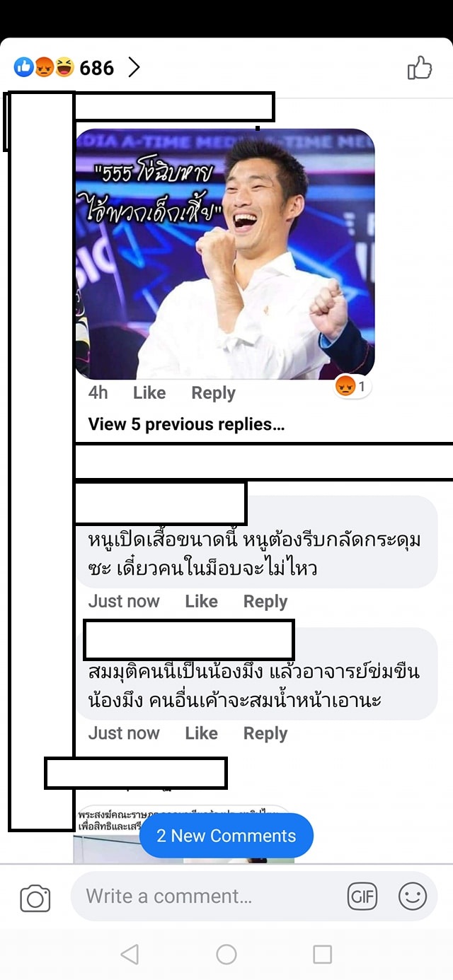Show the 2 New Comments

pyautogui.click(x=226, y=836)
